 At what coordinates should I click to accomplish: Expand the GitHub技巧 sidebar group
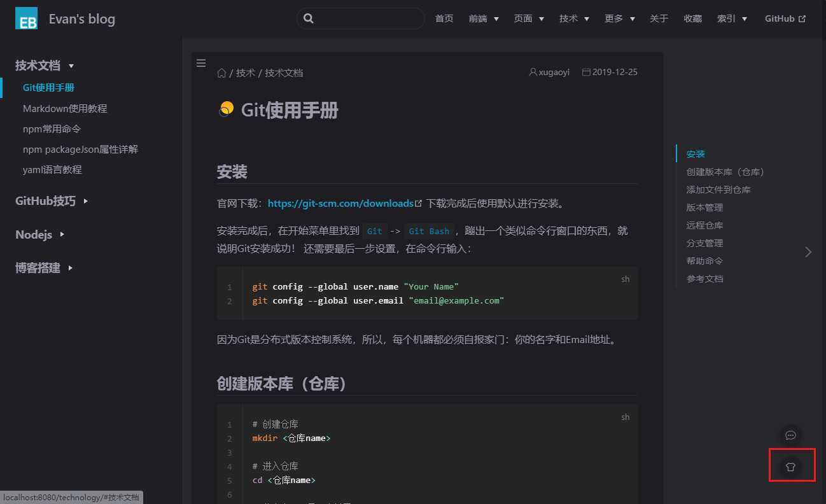tap(52, 201)
